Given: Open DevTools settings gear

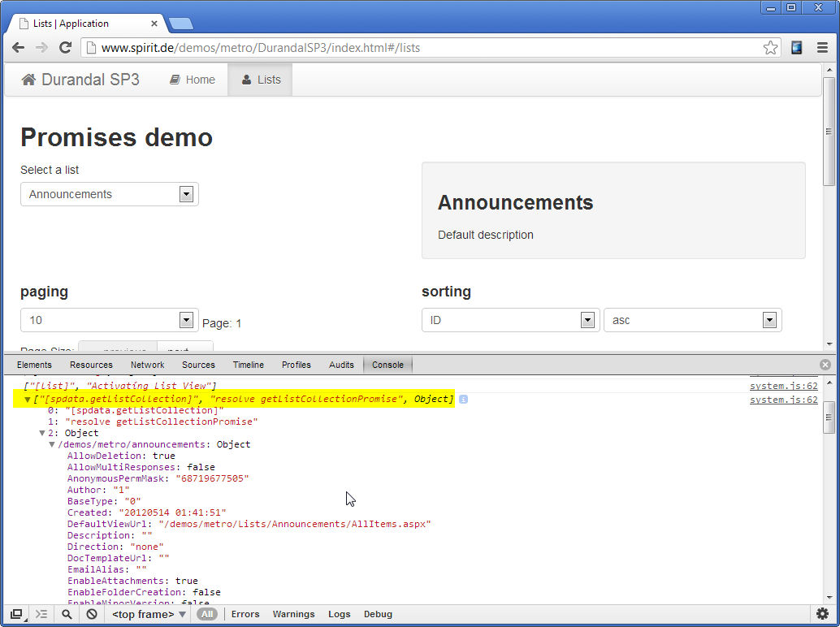Looking at the screenshot, I should (822, 614).
